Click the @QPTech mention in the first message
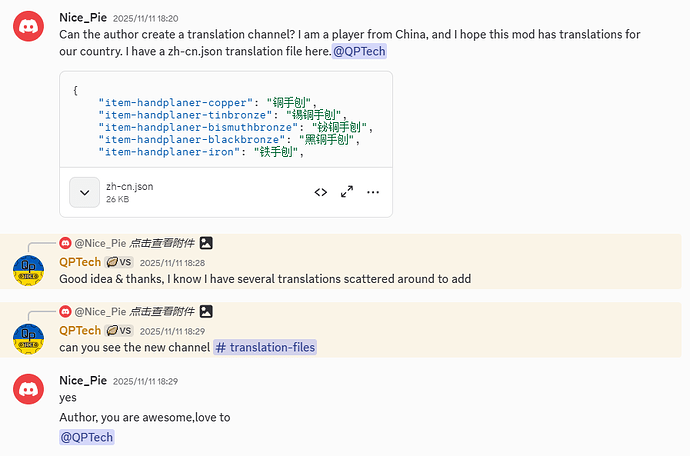Screen dimensions: 690x456 (359, 51)
